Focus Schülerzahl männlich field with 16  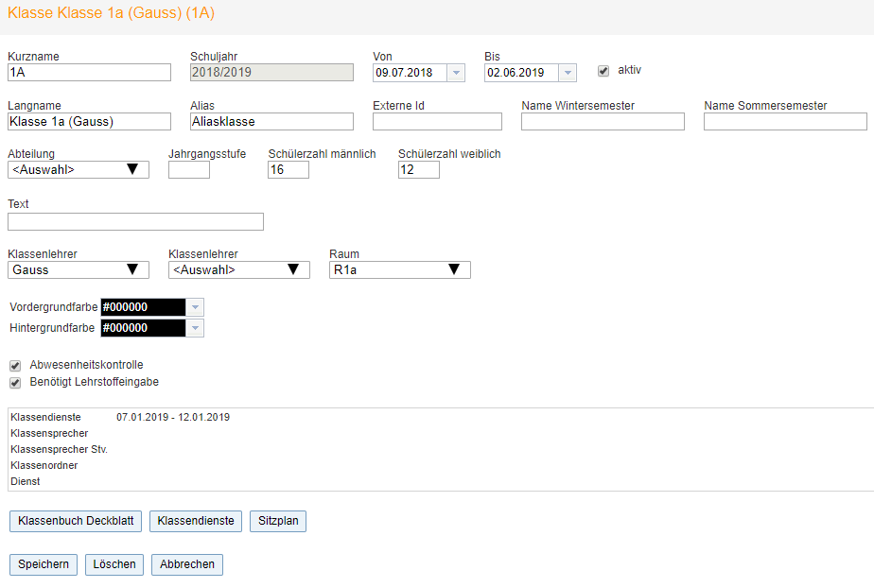pos(288,170)
